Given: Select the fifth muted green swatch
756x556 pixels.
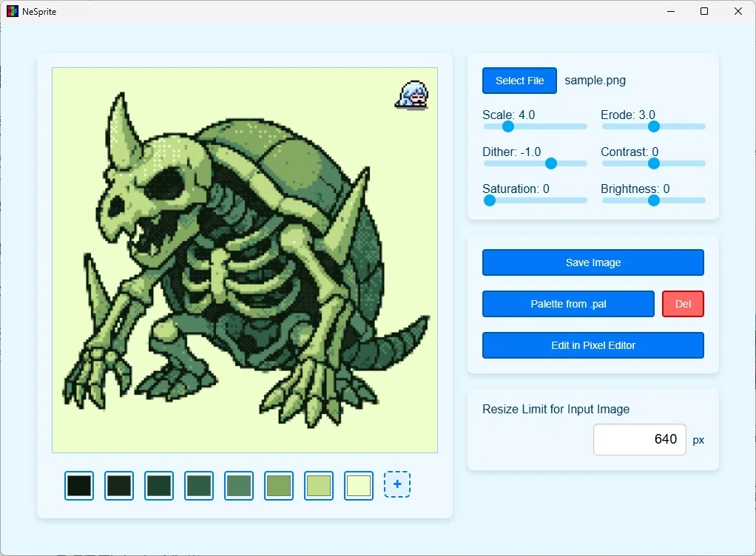Looking at the screenshot, I should 239,486.
